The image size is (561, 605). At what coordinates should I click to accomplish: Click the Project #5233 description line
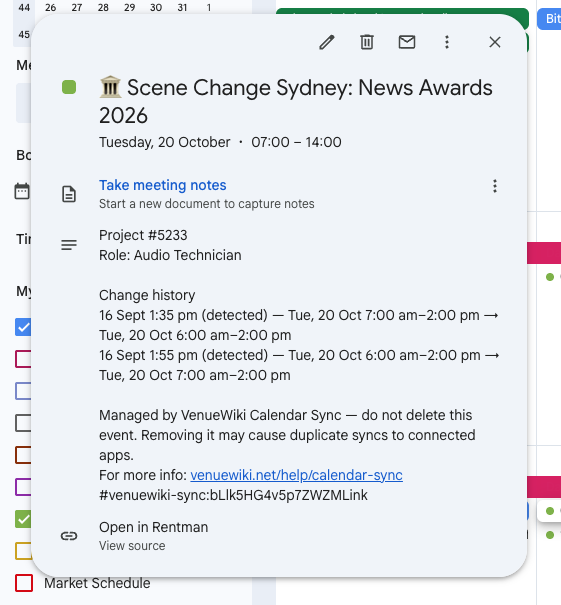click(x=143, y=235)
